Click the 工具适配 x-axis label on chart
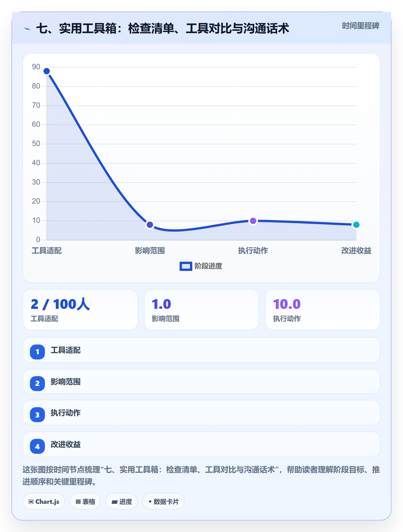This screenshot has width=403, height=532. point(47,251)
